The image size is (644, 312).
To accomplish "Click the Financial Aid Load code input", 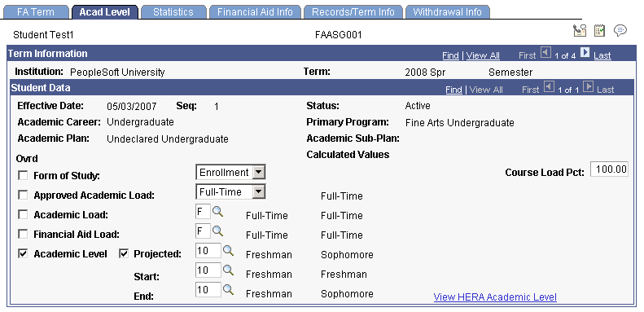I will (204, 231).
